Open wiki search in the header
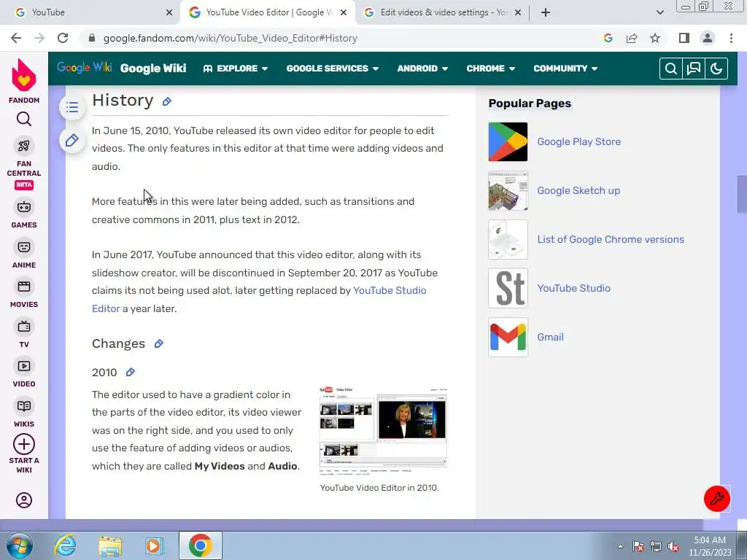Screen dimensions: 747x560 pyautogui.click(x=671, y=69)
